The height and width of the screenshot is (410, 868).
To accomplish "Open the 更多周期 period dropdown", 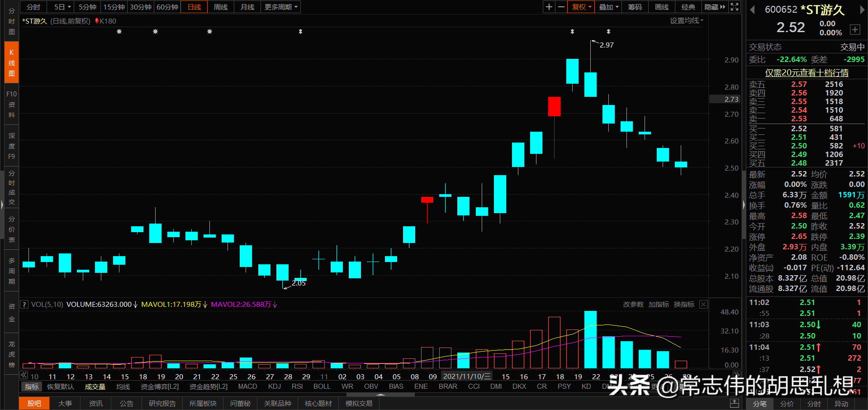I will click(280, 7).
